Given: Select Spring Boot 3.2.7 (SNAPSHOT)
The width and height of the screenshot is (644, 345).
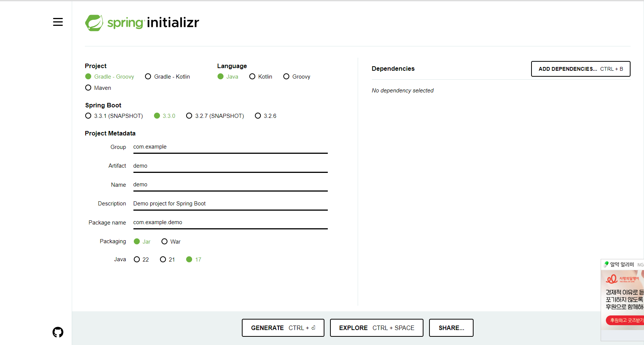Looking at the screenshot, I should pos(215,116).
